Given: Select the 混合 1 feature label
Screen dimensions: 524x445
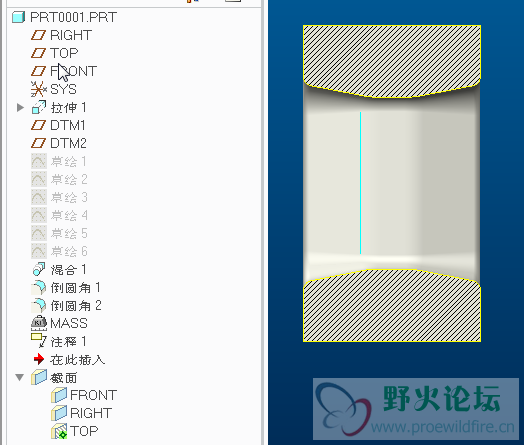Looking at the screenshot, I should click(69, 269).
